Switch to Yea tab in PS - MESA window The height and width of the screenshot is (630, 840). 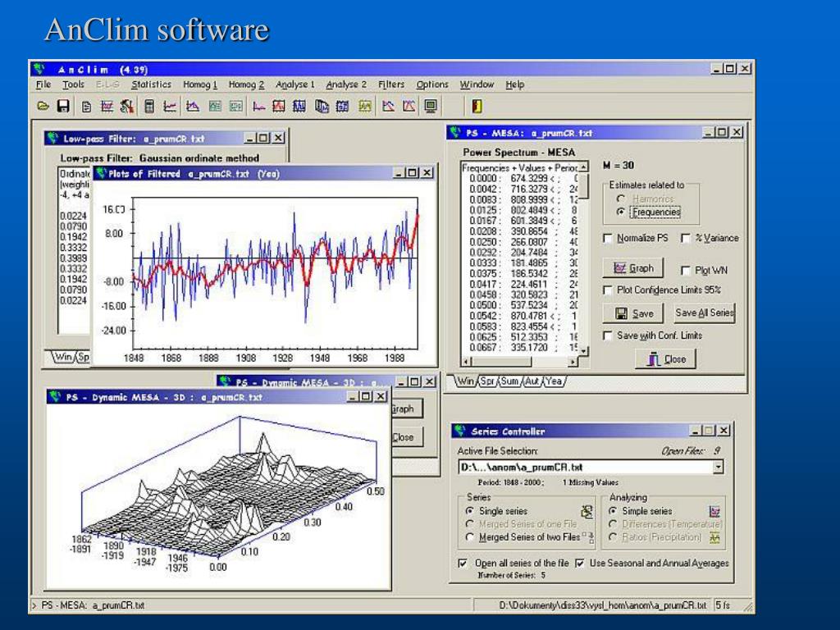point(554,381)
